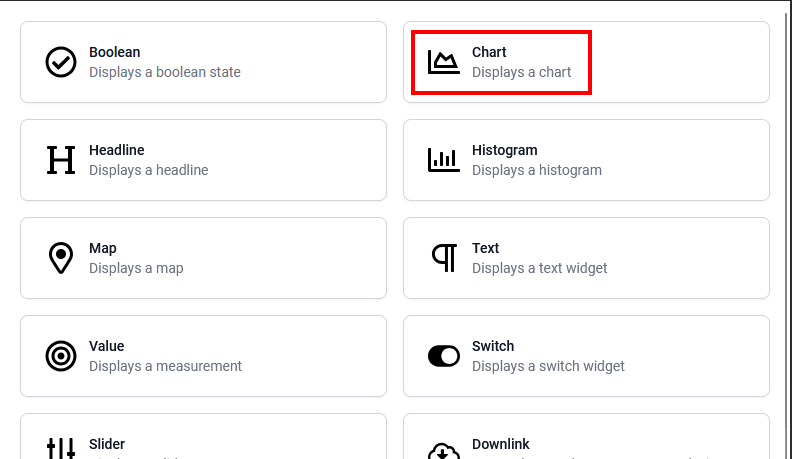
Task: Select 'Displays a map' description
Action: (136, 268)
